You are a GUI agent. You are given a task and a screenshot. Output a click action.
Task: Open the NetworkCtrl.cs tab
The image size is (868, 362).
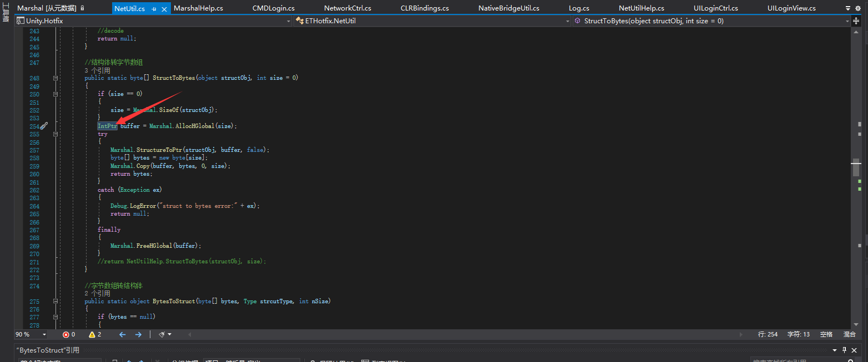[x=347, y=8]
